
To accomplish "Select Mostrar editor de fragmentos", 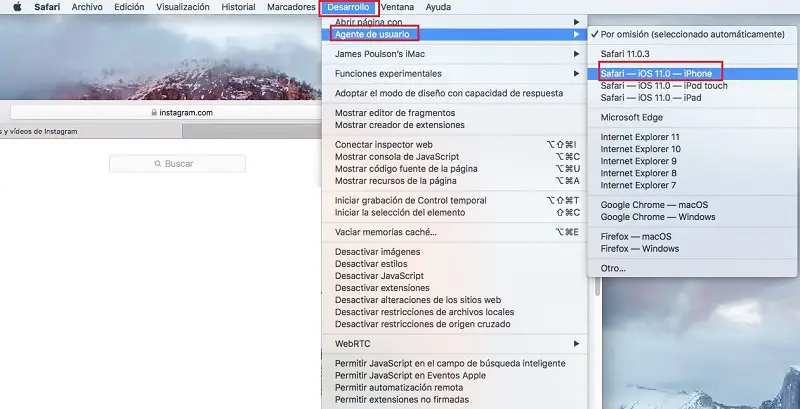I will [455, 113].
